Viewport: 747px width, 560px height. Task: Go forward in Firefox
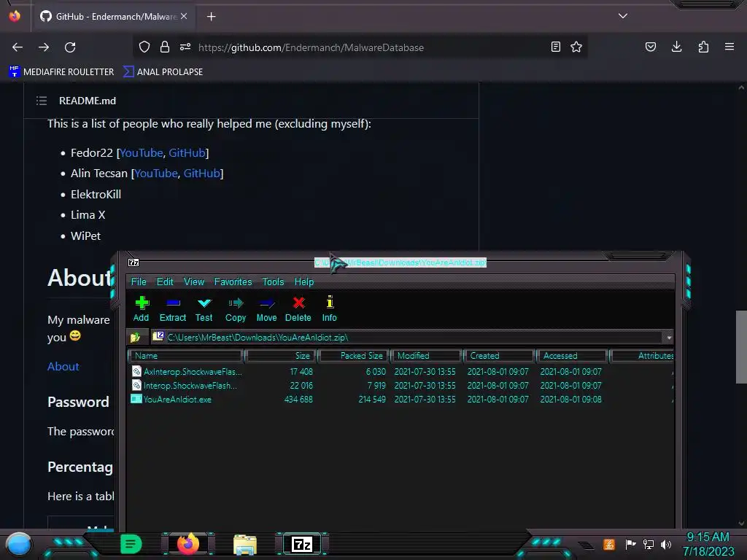coord(44,47)
